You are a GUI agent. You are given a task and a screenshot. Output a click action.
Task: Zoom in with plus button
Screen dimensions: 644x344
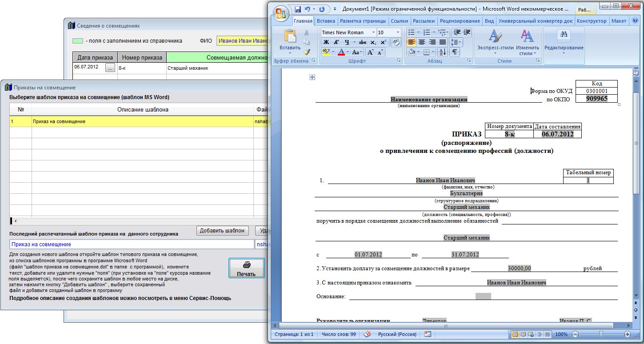point(627,334)
